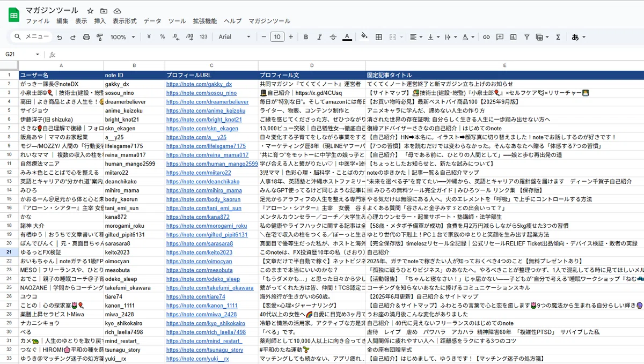Click the create filter icon
The height and width of the screenshot is (364, 644).
(526, 37)
